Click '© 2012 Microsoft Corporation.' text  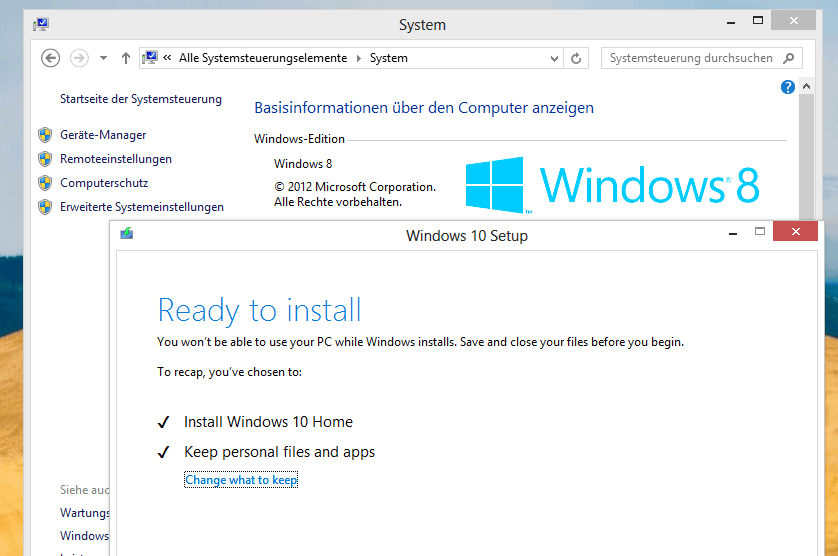[x=355, y=187]
